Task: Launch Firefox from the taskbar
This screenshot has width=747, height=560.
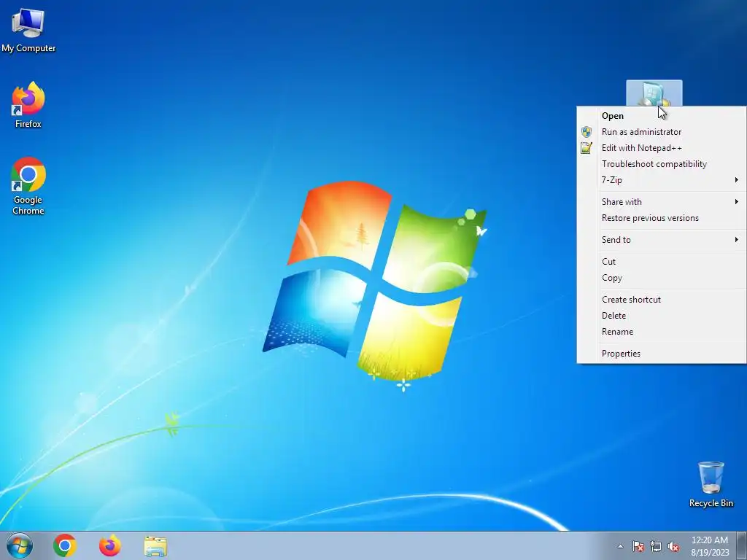Action: [x=110, y=545]
